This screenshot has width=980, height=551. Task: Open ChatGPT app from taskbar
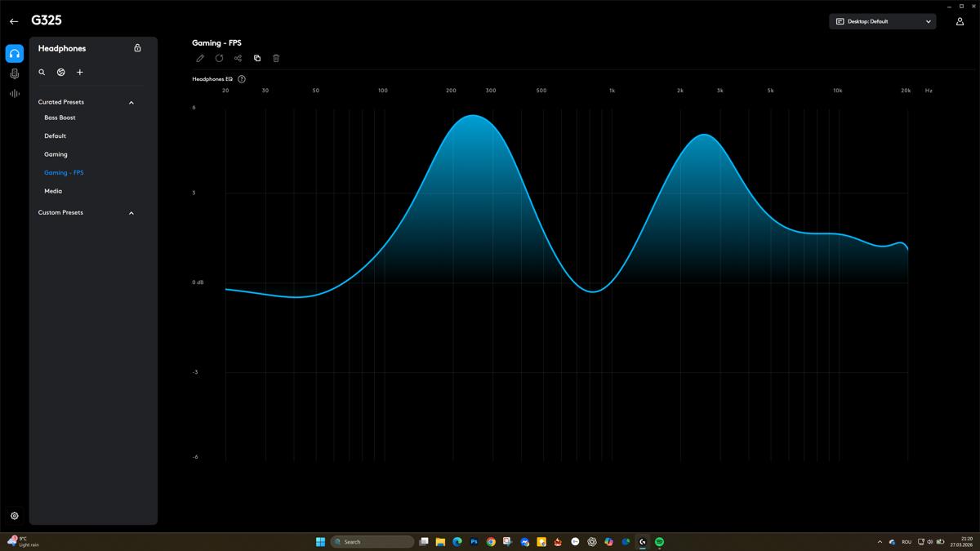tap(592, 541)
